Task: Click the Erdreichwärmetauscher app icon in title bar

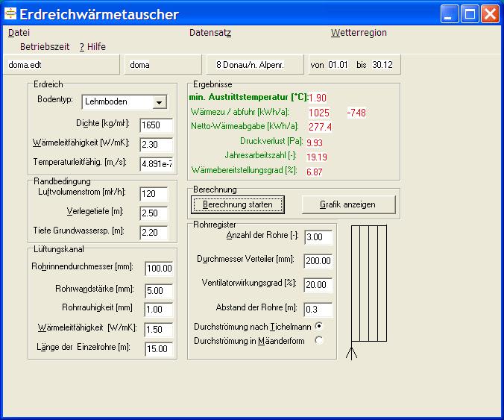Action: [10, 14]
